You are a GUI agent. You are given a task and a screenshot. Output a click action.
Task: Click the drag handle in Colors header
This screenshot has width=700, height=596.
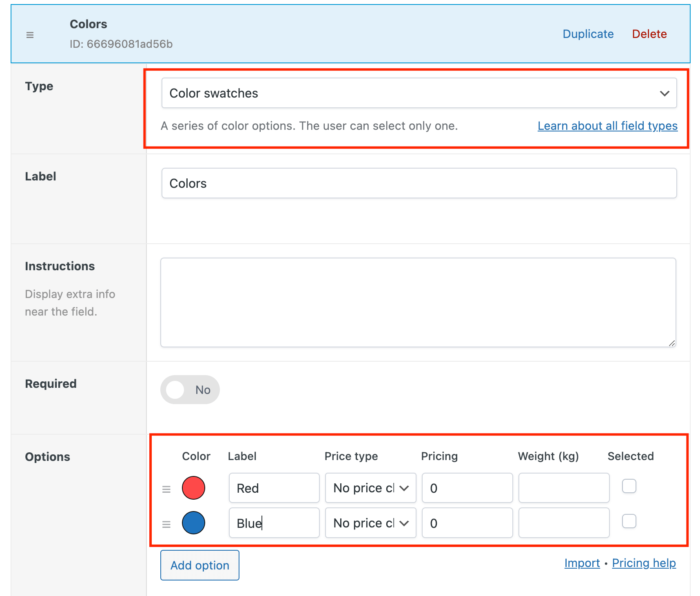tap(30, 35)
